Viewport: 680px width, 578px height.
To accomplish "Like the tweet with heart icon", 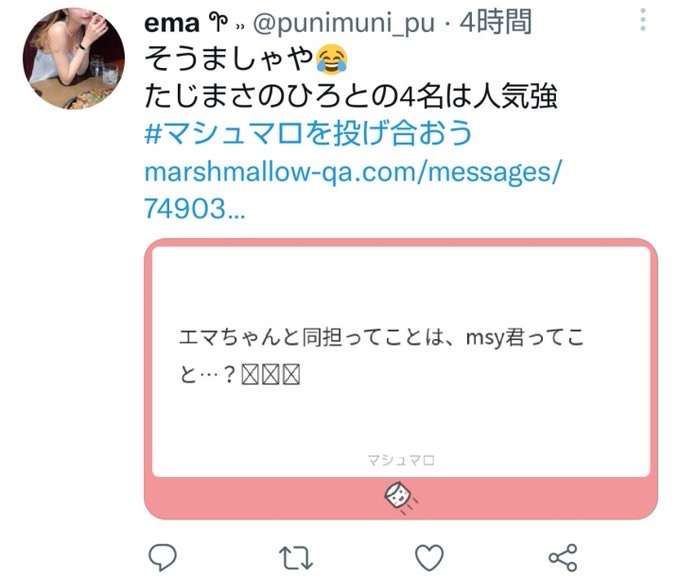I will click(429, 558).
